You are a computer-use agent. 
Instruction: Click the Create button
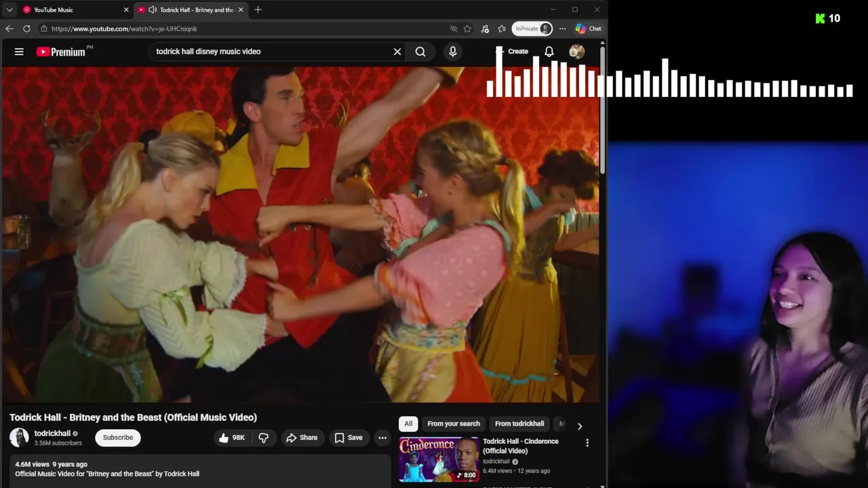pos(512,52)
